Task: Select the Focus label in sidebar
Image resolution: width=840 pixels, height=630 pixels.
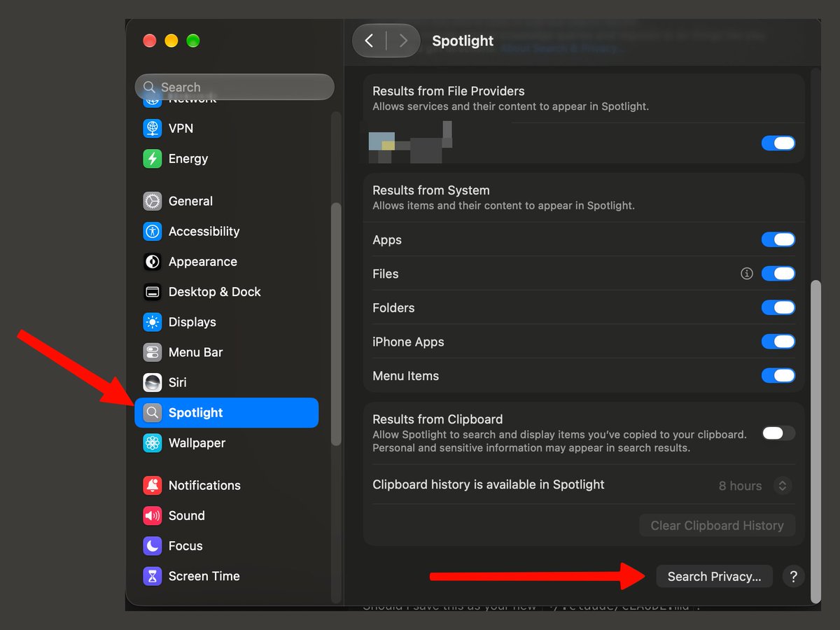Action: (x=185, y=546)
